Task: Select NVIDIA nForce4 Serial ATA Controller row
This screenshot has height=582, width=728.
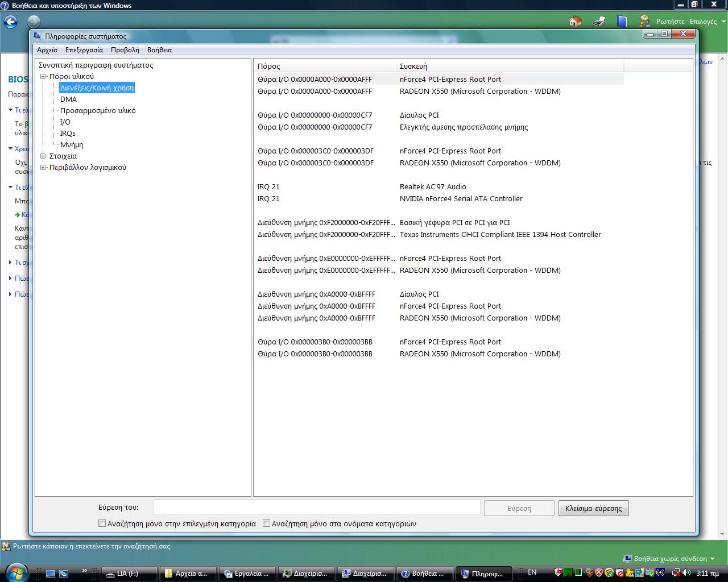Action: pyautogui.click(x=440, y=198)
